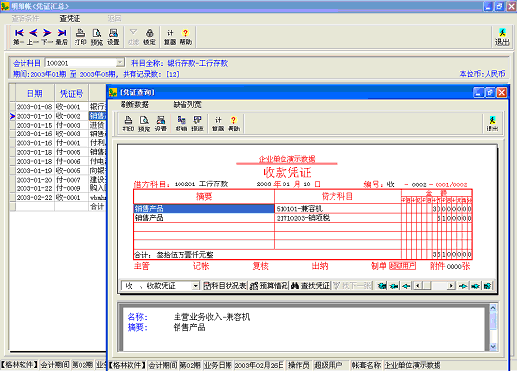The image size is (517, 371).
Task: Open 帮助 help in ledger toolbar
Action: pos(186,37)
